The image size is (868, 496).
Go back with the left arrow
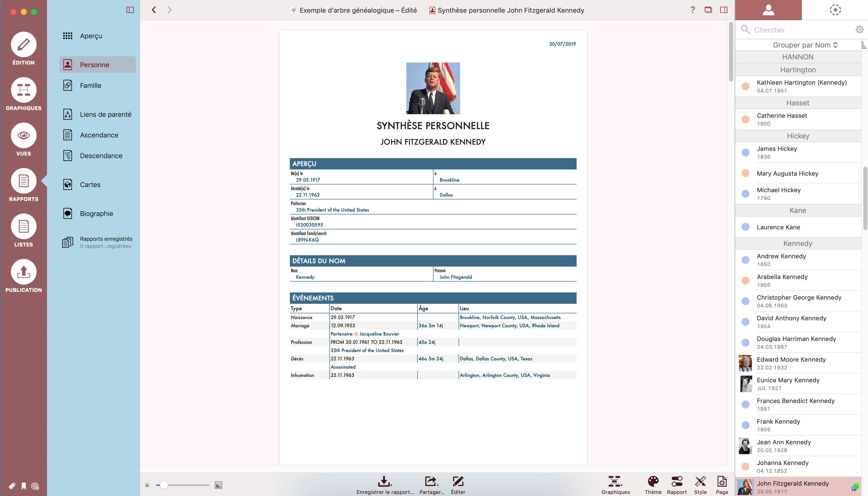click(154, 10)
